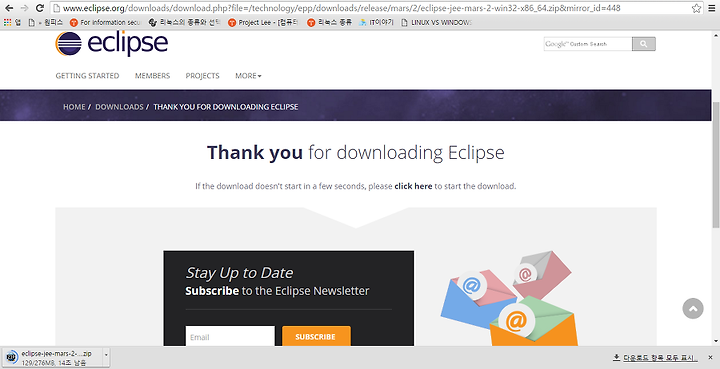Go to HOME in the breadcrumb

click(x=74, y=106)
